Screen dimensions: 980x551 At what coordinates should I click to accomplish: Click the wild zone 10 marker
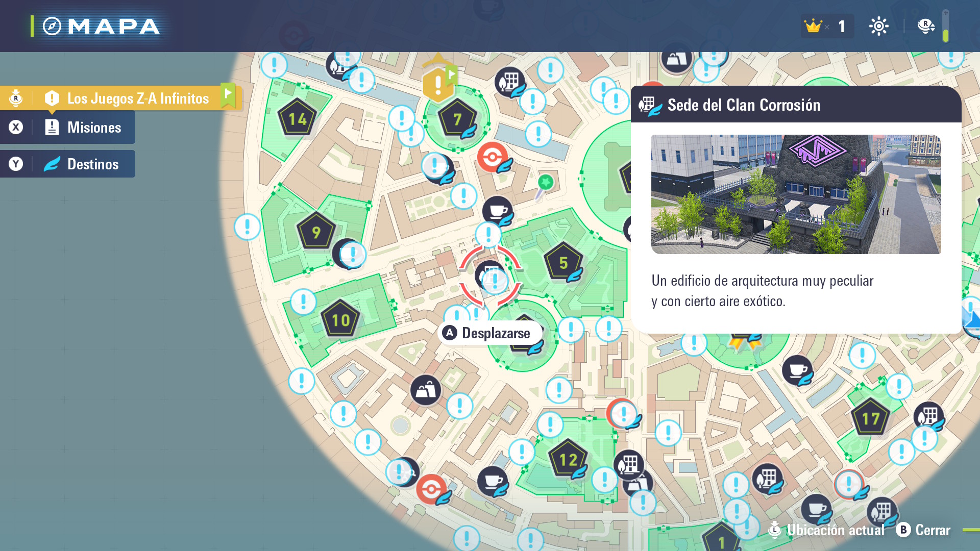tap(340, 320)
